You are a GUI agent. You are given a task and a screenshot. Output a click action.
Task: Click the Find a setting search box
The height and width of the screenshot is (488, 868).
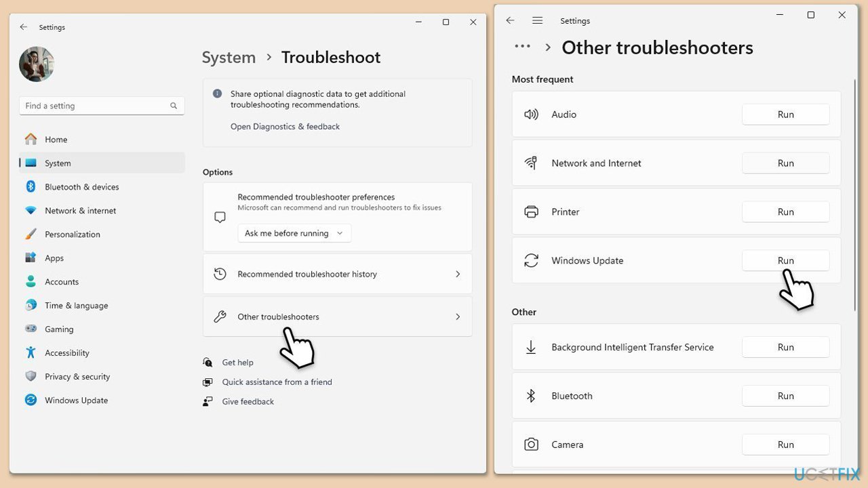click(102, 106)
